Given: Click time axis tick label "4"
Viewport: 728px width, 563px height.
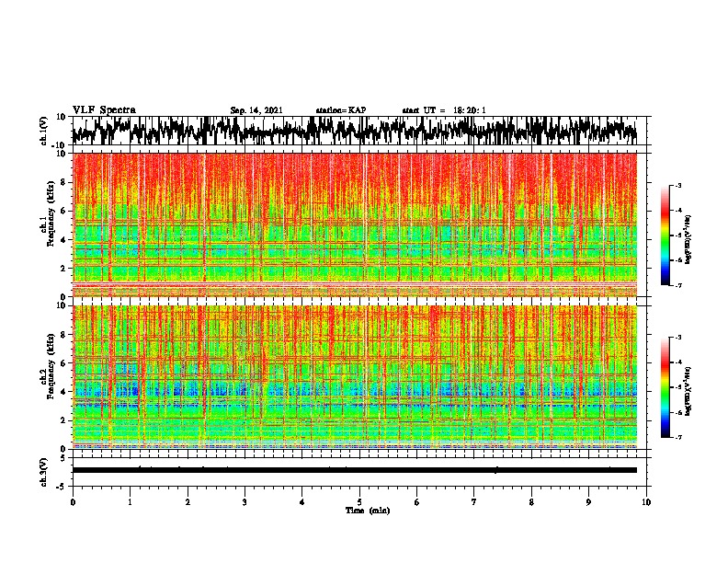Looking at the screenshot, I should [x=302, y=502].
